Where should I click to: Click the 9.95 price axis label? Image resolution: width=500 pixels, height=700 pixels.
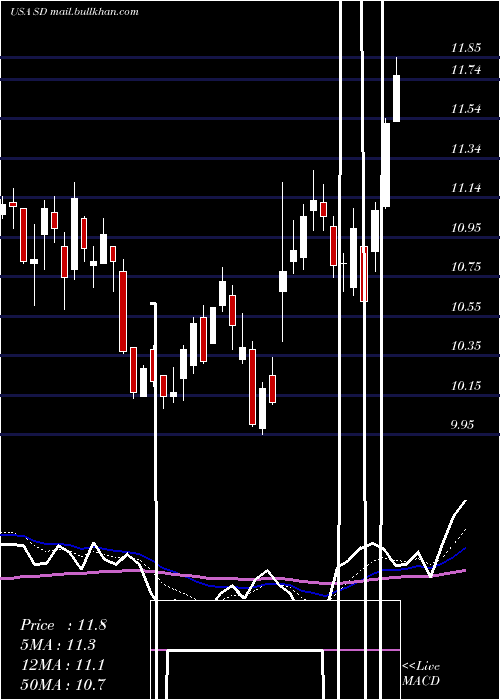pyautogui.click(x=462, y=425)
